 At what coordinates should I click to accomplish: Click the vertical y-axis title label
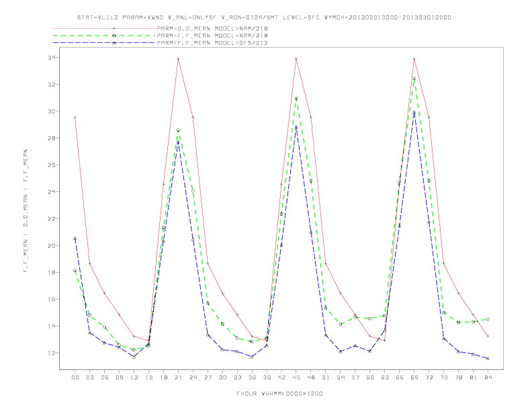tap(26, 211)
